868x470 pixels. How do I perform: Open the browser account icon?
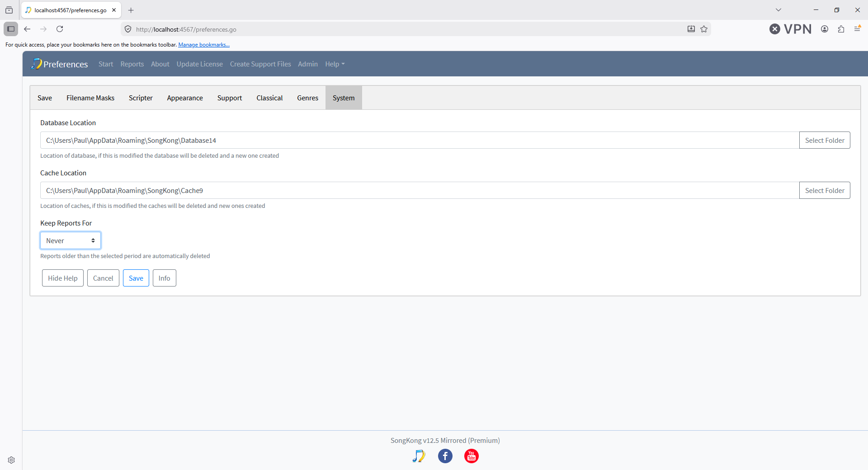(x=825, y=29)
